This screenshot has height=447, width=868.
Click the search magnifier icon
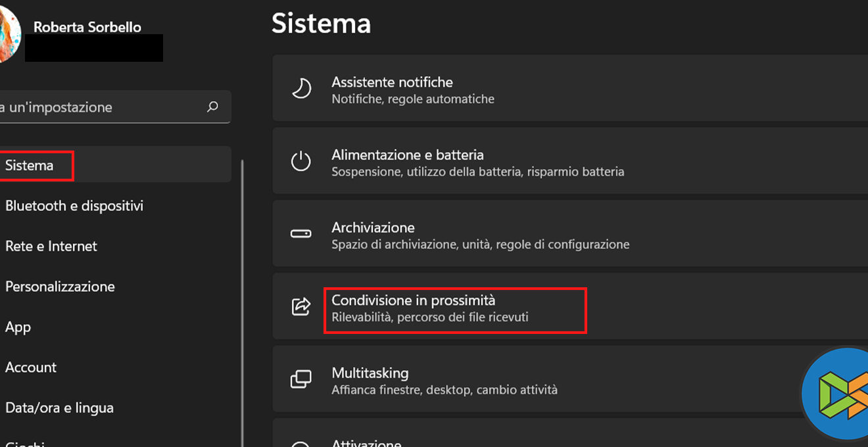[212, 106]
